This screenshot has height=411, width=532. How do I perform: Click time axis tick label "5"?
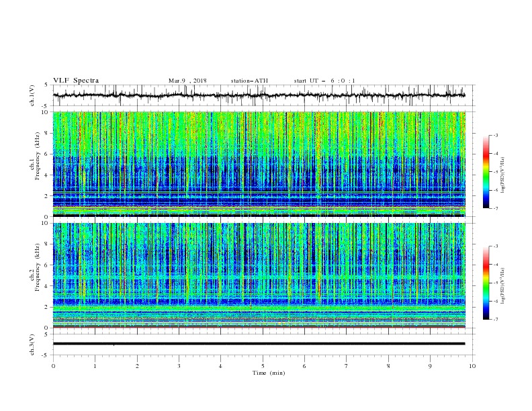pyautogui.click(x=263, y=366)
